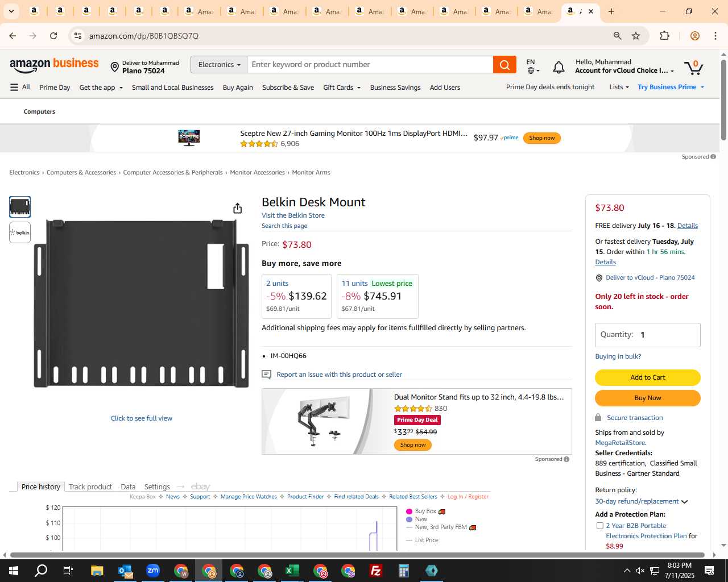Expand Try Business Prime dropdown
728x582 pixels.
671,87
